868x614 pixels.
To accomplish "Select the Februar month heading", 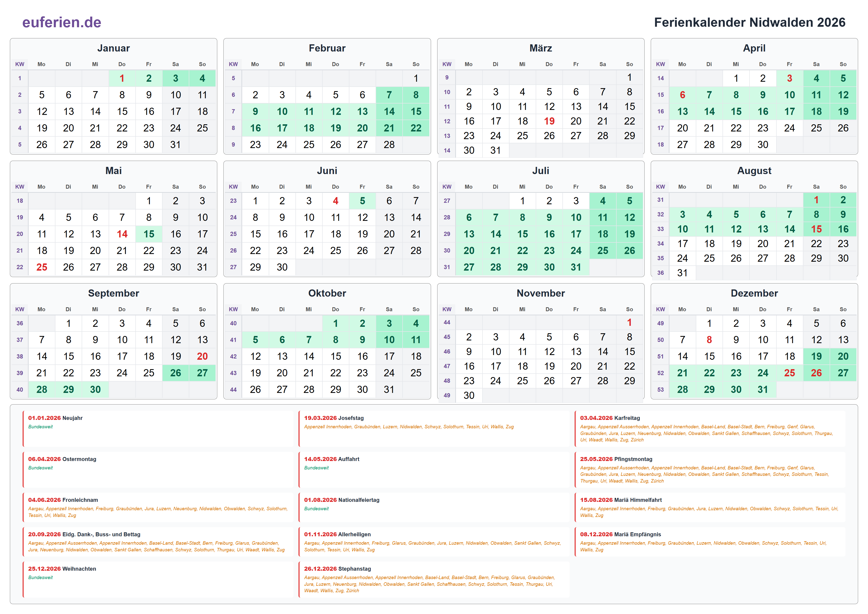I will tap(327, 48).
